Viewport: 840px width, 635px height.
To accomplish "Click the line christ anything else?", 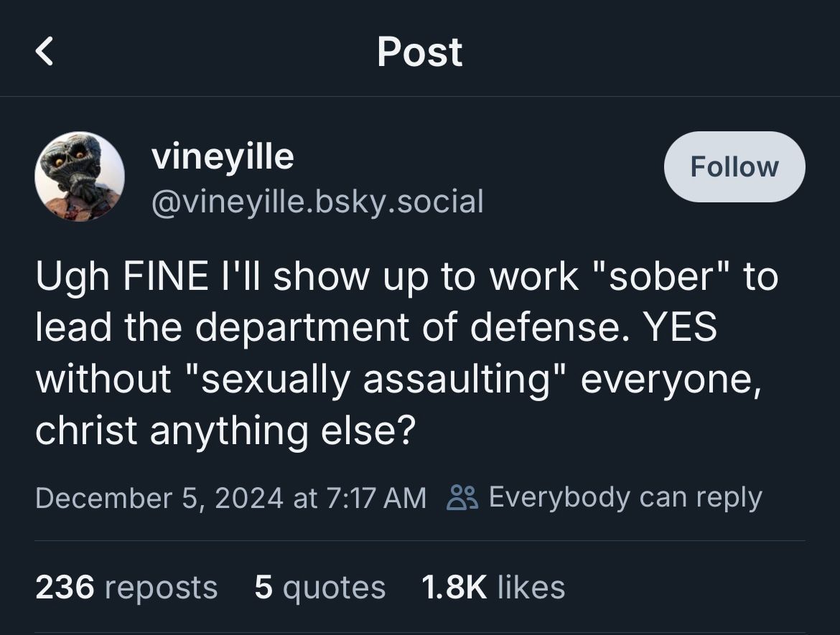I will pyautogui.click(x=225, y=431).
